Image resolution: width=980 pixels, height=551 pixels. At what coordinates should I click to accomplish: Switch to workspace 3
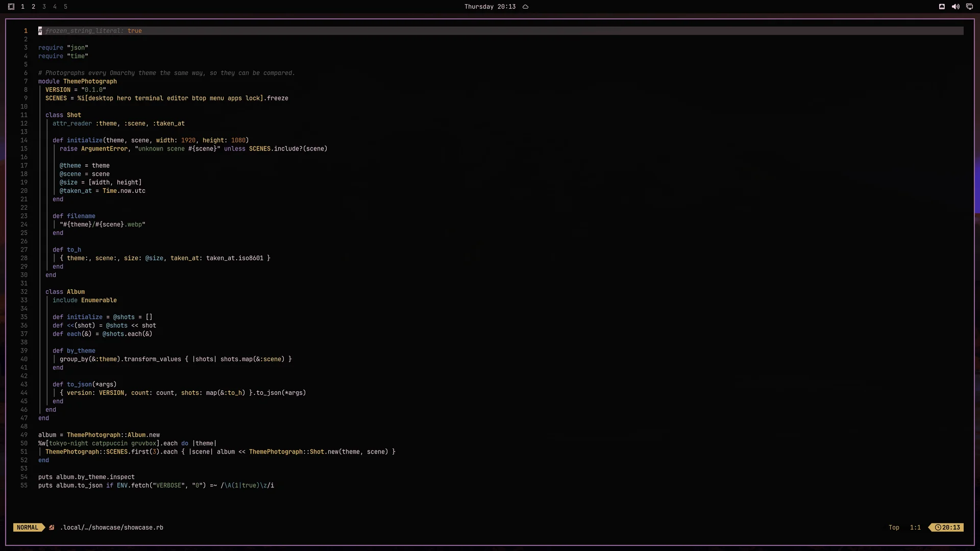[44, 7]
